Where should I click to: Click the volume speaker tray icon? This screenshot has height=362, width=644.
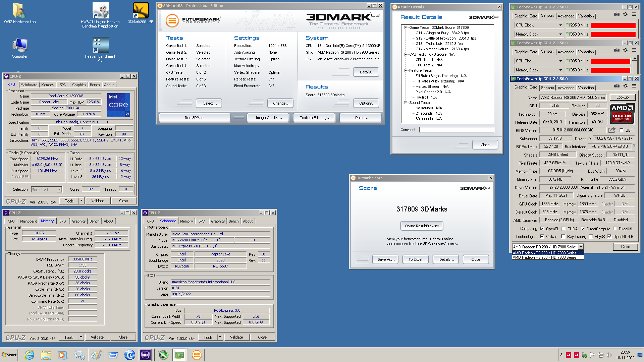(608, 355)
